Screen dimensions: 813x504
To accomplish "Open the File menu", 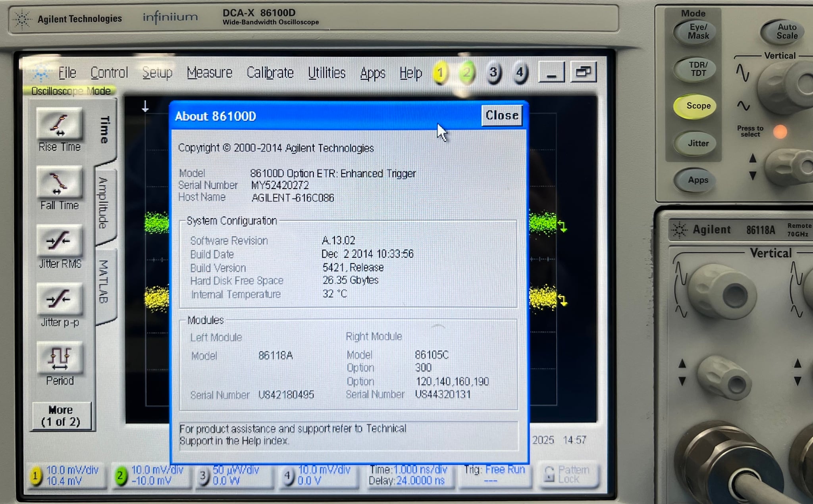I will point(67,73).
